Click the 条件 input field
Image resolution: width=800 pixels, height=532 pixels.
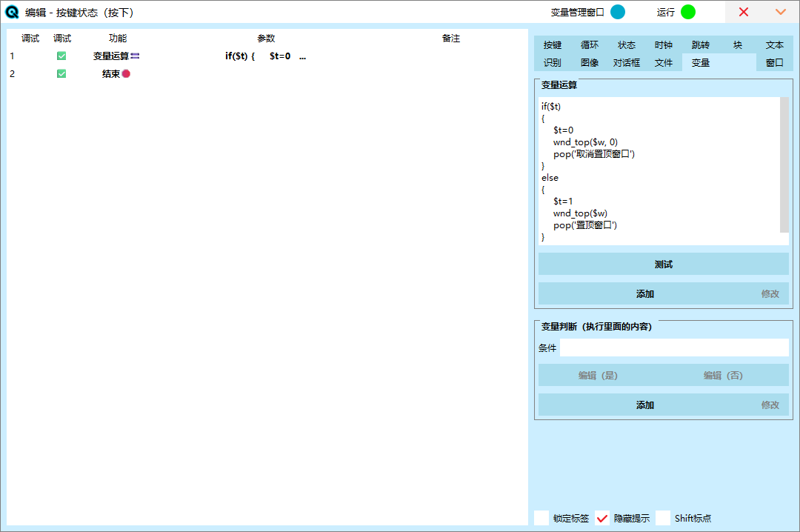pos(674,348)
